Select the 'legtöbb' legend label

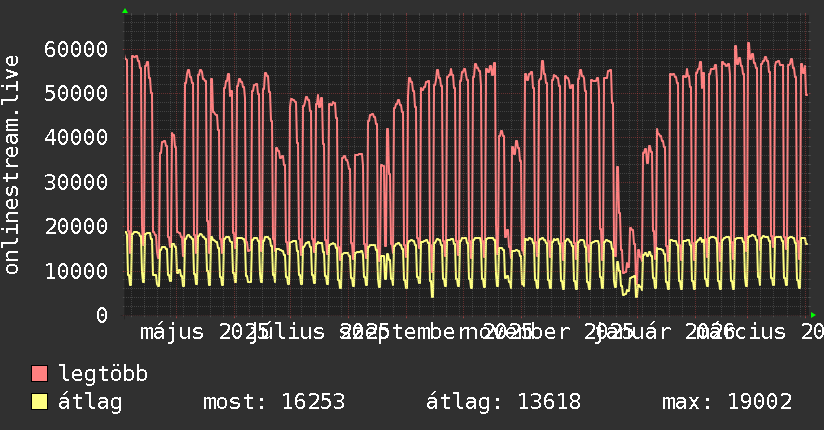pos(103,374)
